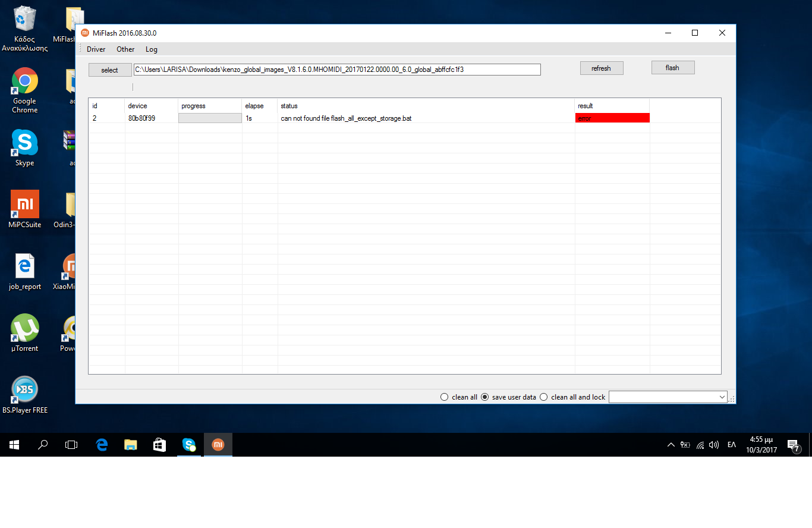Open the Driver menu
Image resolution: width=812 pixels, height=528 pixels.
click(96, 49)
